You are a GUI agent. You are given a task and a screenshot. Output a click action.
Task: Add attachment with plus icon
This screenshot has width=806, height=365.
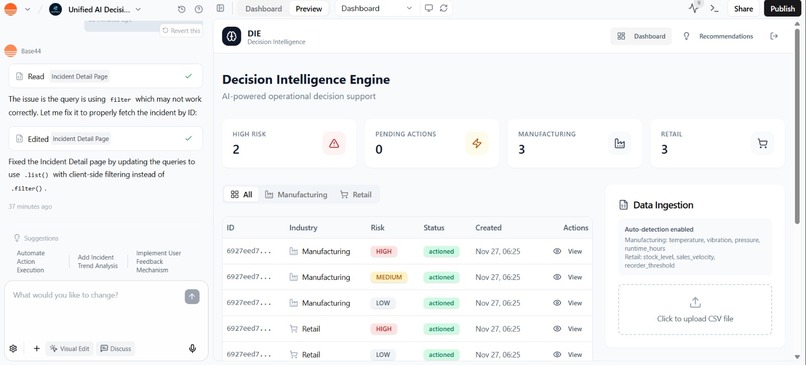point(36,349)
